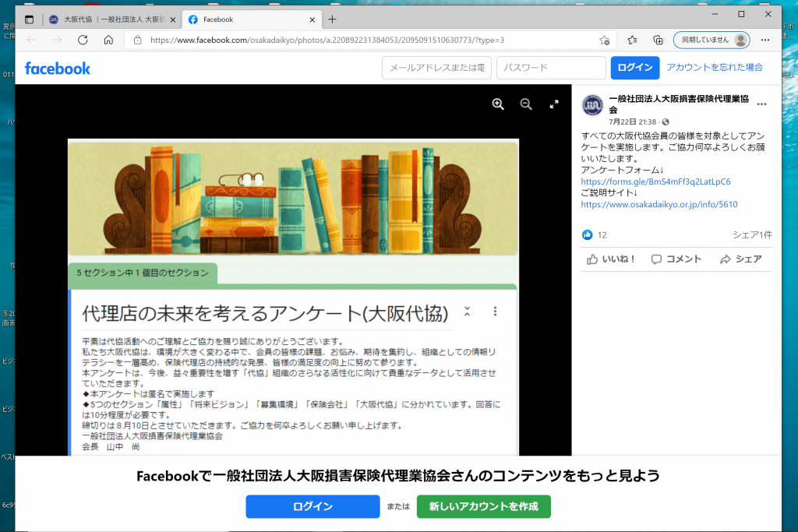This screenshot has width=798, height=532.
Task: Click the browser address bar URL
Action: pyautogui.click(x=327, y=41)
